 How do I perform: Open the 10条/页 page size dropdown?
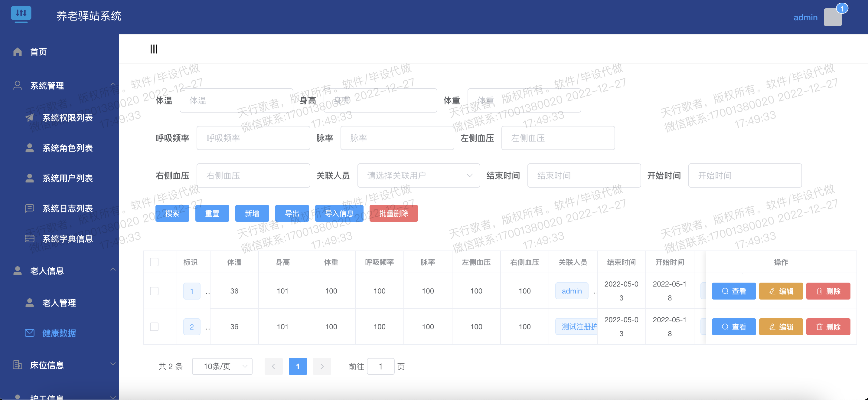point(222,366)
